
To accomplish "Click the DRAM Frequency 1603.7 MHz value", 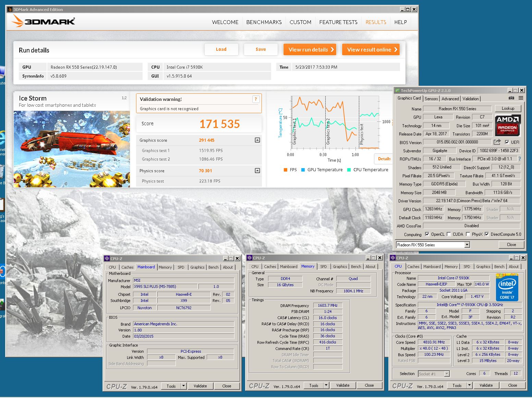I will 327,305.
